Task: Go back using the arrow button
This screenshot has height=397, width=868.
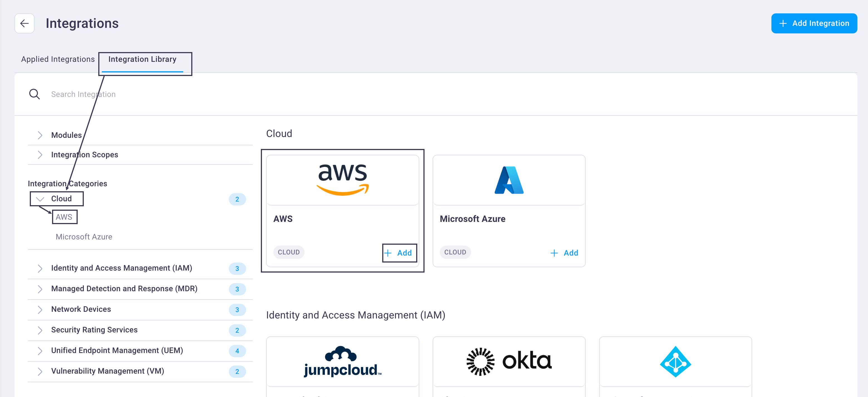Action: point(24,23)
